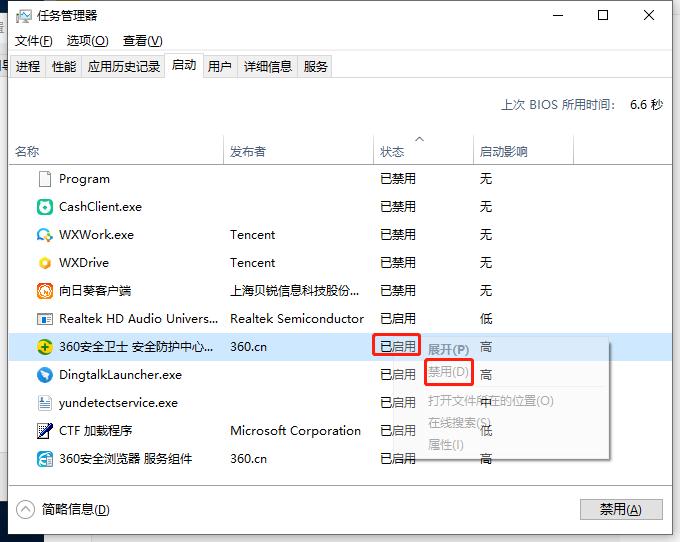Choose 属性(I) in the context menu
Viewport: 680px width, 542px height.
446,444
